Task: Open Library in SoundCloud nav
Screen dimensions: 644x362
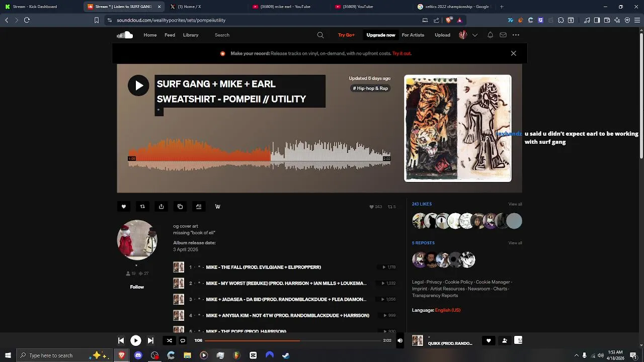Action: (x=191, y=35)
